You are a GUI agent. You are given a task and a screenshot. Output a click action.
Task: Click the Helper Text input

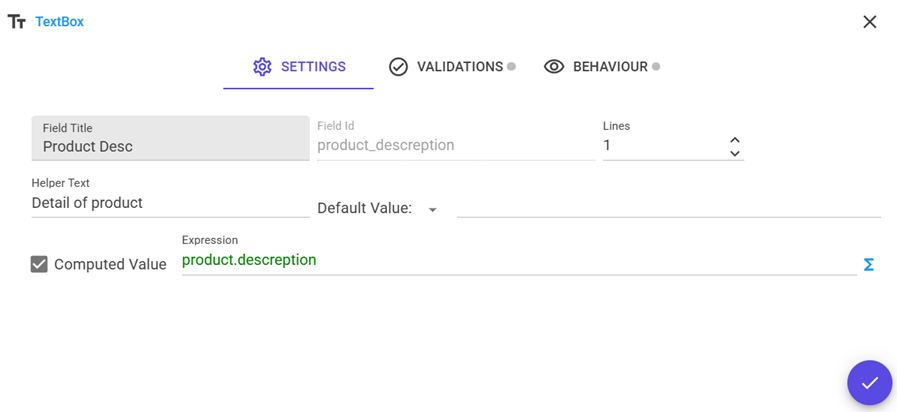[170, 203]
